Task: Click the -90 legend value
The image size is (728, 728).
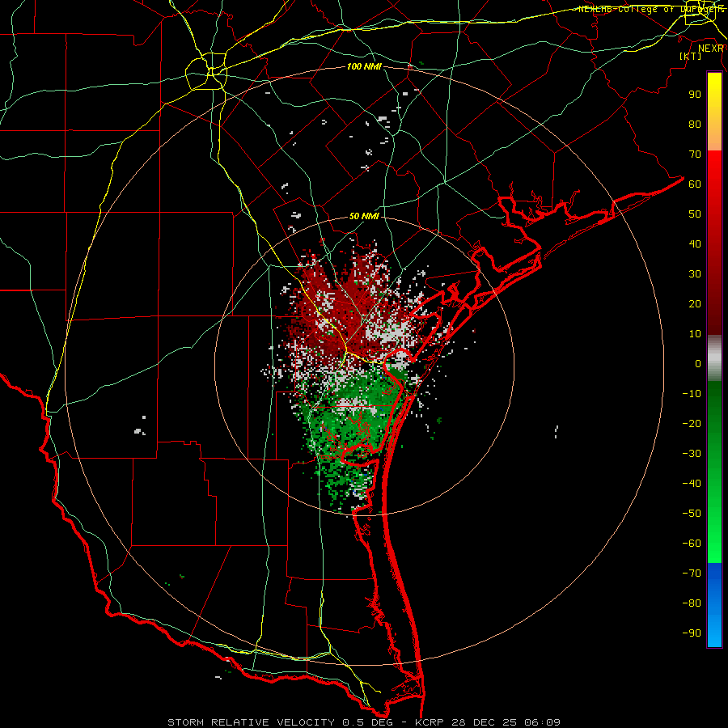Action: click(x=692, y=633)
